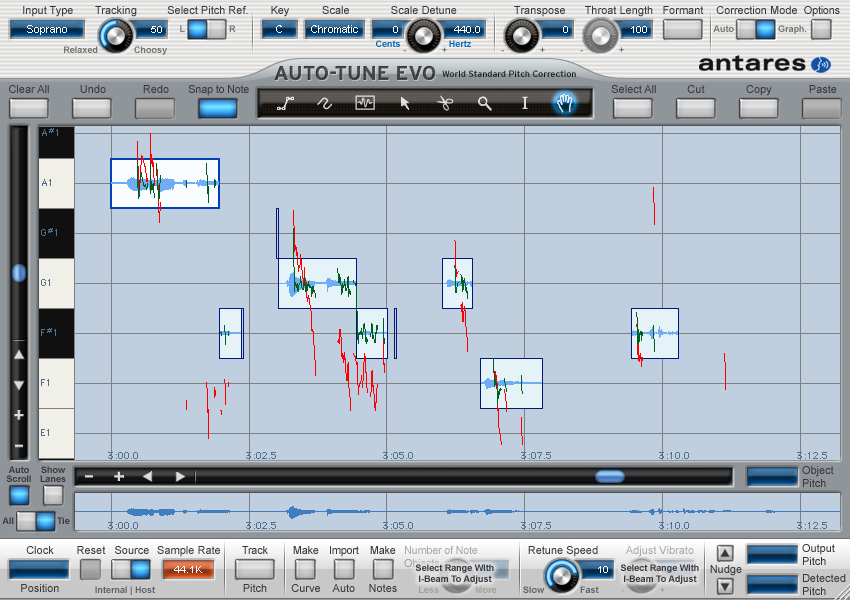Click the Make Curve button
Screen dimensions: 850x600
[305, 569]
